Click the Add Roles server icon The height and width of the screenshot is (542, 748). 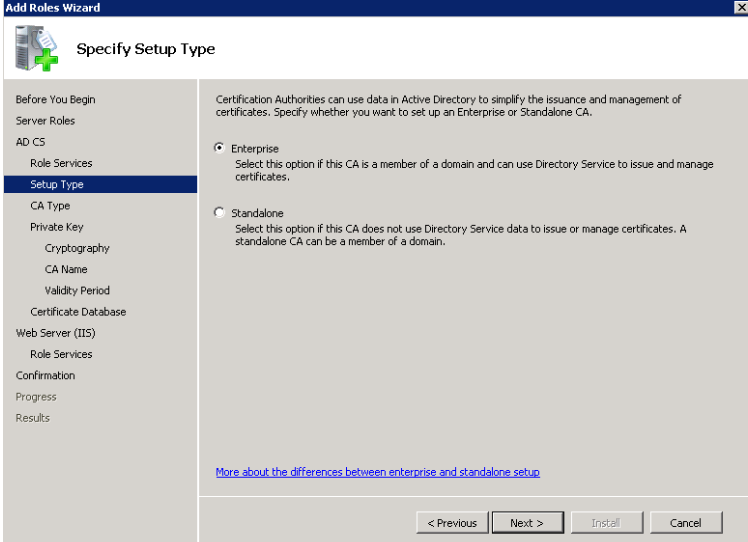pyautogui.click(x=36, y=48)
